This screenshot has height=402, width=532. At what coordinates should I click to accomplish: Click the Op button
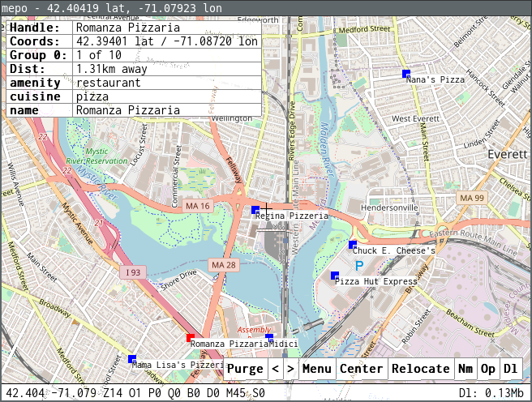coord(488,369)
